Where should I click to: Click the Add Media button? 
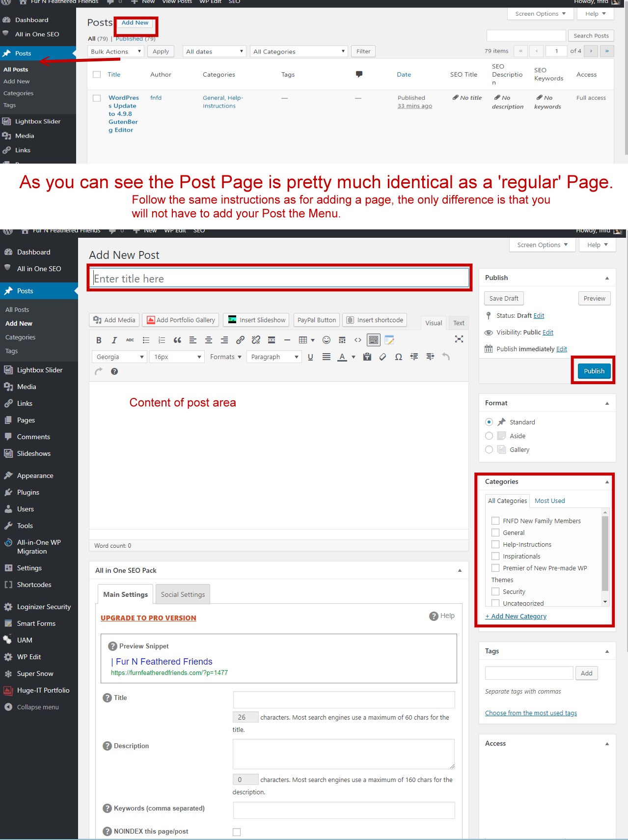click(114, 320)
